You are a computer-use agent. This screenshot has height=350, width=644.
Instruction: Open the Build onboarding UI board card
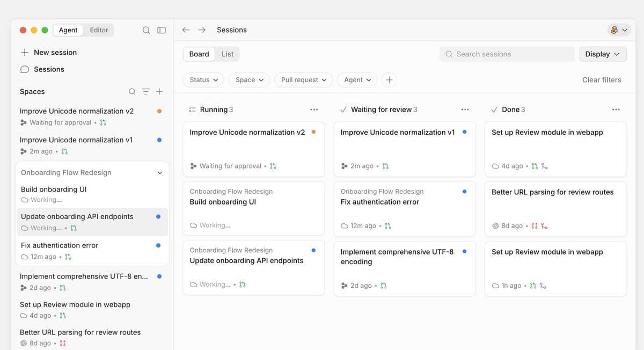coord(254,208)
